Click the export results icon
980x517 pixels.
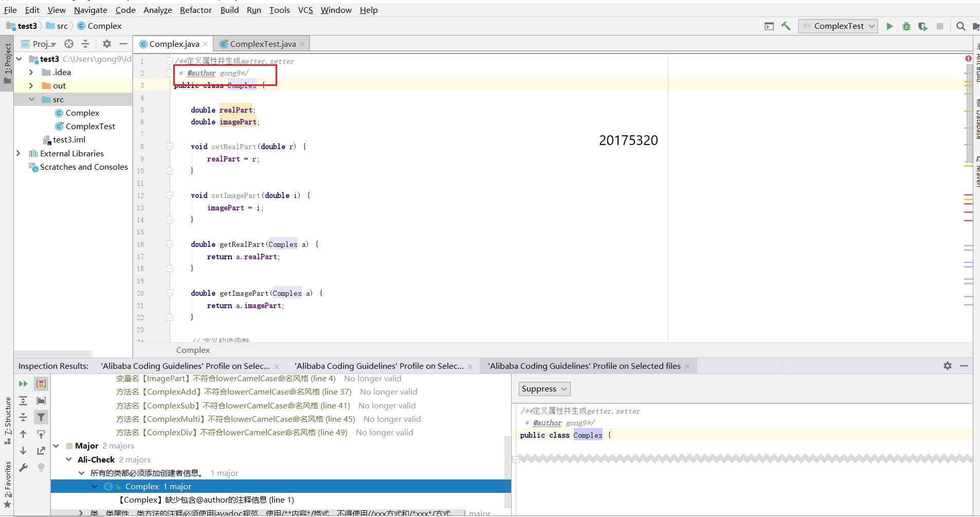[41, 451]
